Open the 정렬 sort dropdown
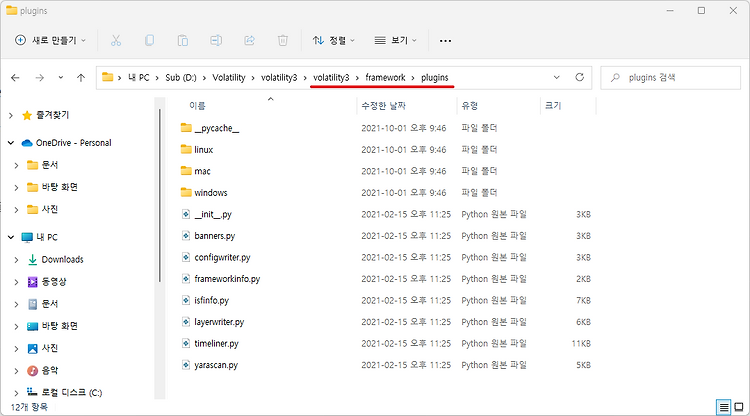This screenshot has height=416, width=750. click(x=333, y=41)
